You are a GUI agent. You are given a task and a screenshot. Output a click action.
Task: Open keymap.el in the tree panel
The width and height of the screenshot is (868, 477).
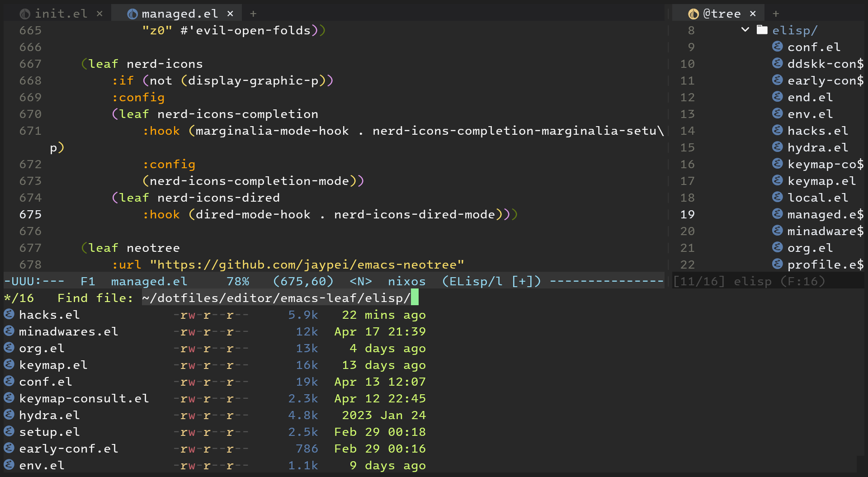point(821,181)
